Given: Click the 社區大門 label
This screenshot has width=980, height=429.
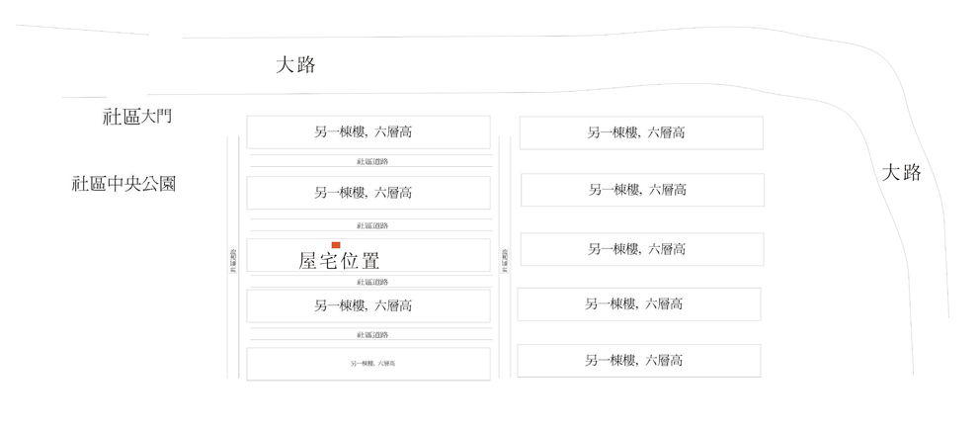Looking at the screenshot, I should point(137,117).
